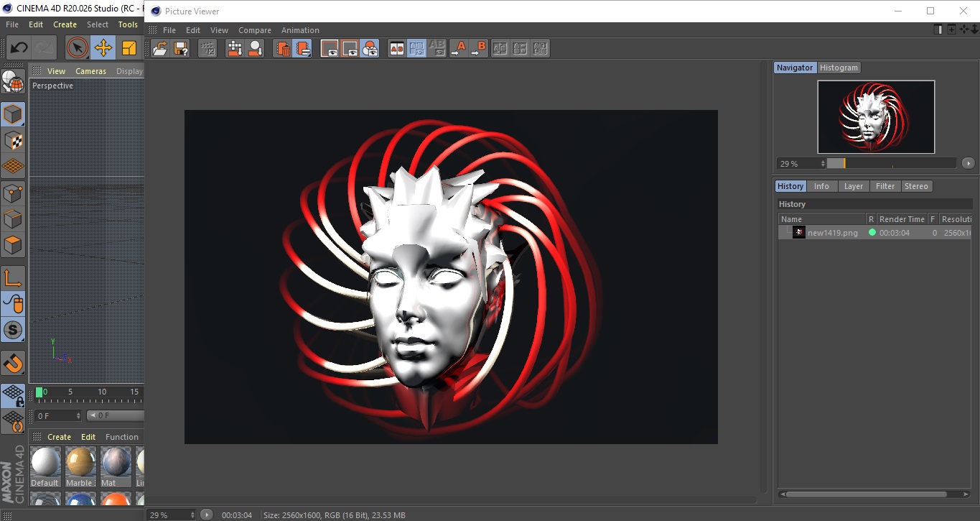Toggle the AB compare mode button
This screenshot has height=521, width=980.
396,49
